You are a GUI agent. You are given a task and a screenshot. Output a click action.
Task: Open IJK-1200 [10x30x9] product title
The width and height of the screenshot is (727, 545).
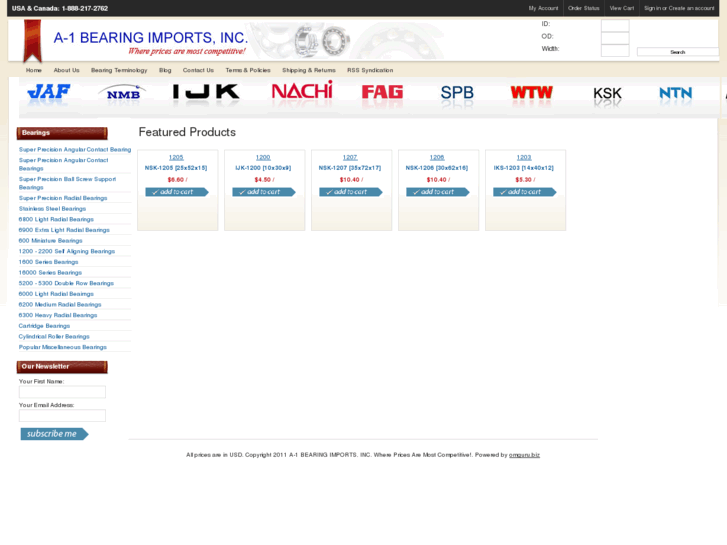[263, 168]
